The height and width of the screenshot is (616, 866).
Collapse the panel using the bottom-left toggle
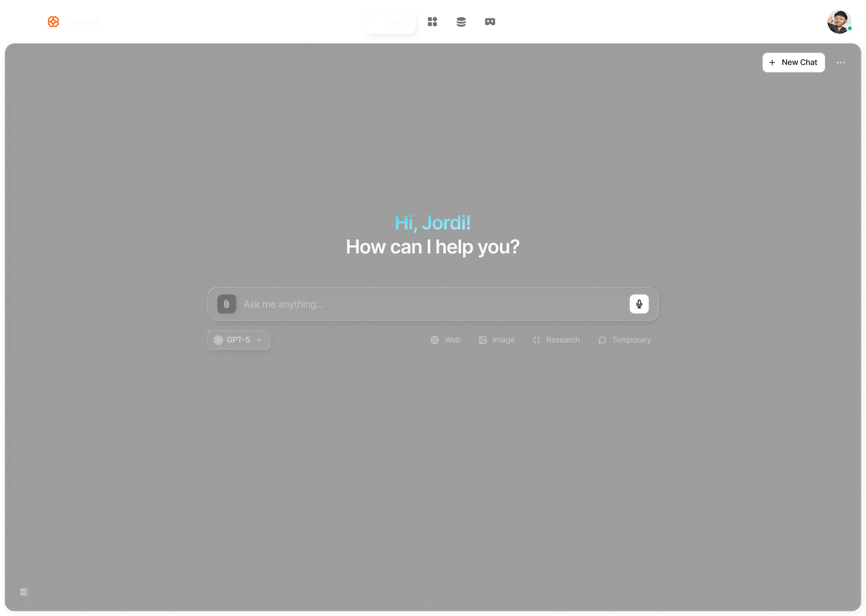[24, 592]
